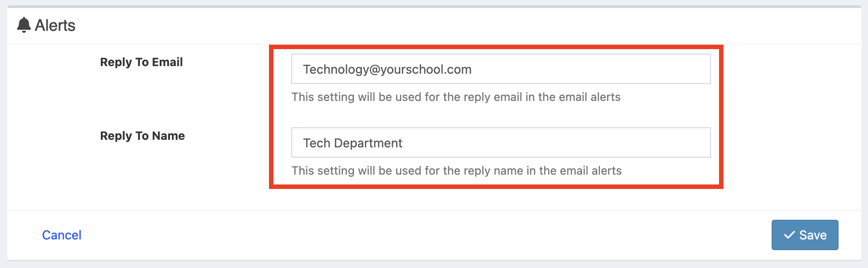This screenshot has height=268, width=868.
Task: Click the word Tech in the name field
Action: pos(317,143)
